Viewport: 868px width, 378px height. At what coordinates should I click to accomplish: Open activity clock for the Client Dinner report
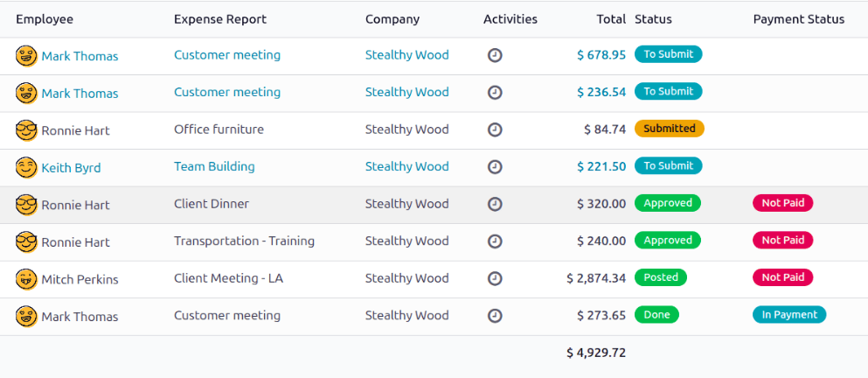point(495,204)
